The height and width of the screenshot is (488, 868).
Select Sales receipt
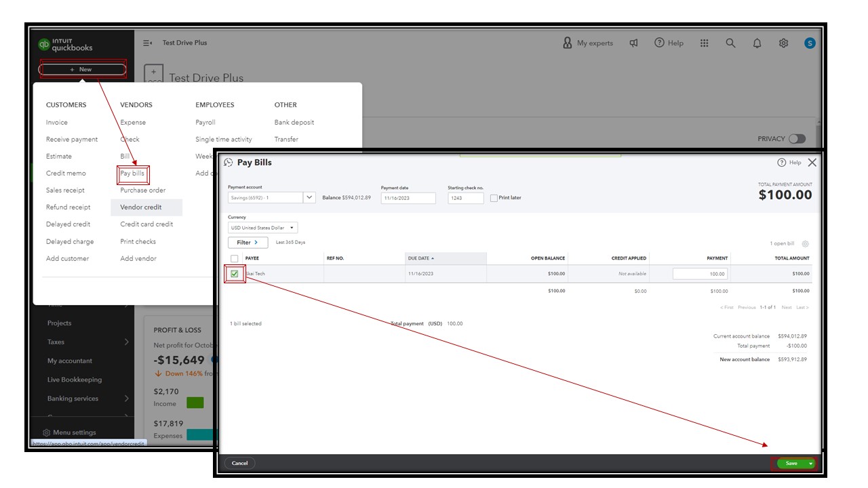pos(65,190)
